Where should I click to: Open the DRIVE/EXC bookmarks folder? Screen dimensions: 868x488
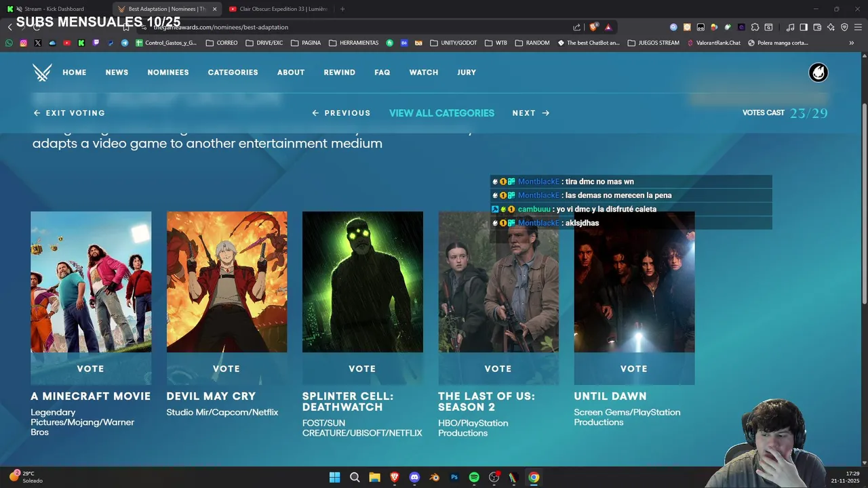tap(264, 43)
